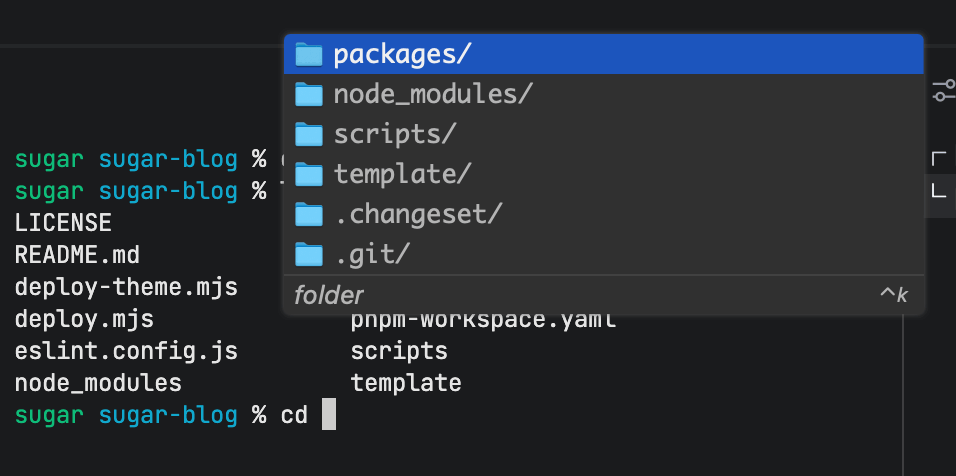The height and width of the screenshot is (476, 956).
Task: Choose the .changeset/ completion label
Action: 418,214
